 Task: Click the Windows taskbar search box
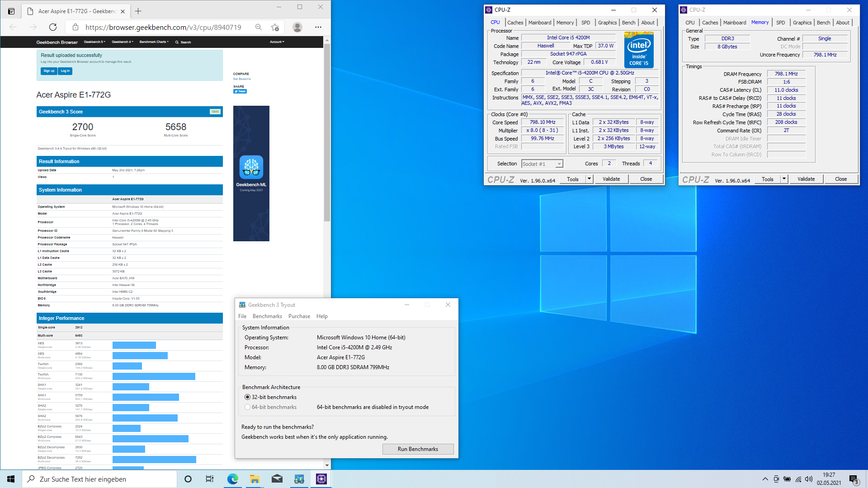(99, 479)
